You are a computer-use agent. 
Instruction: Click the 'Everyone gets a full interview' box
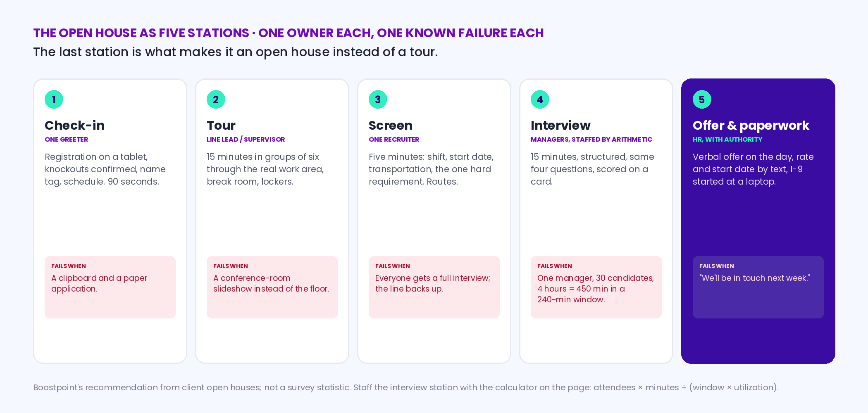434,287
